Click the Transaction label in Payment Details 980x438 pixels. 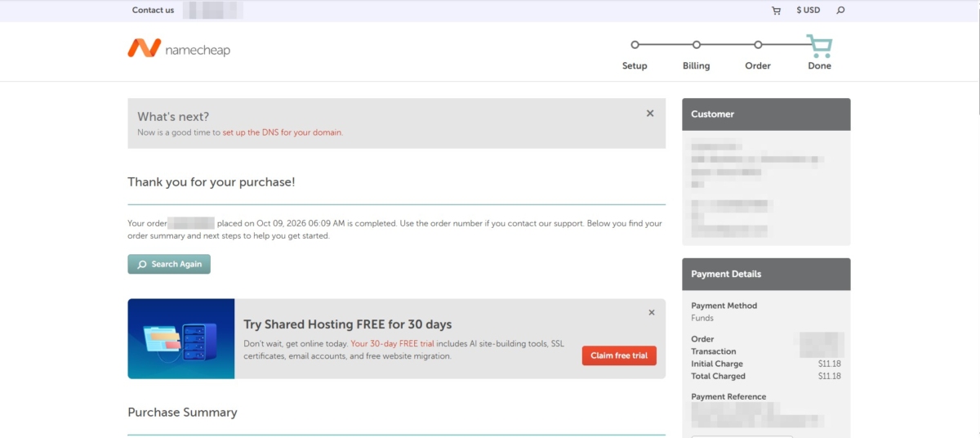(x=714, y=351)
